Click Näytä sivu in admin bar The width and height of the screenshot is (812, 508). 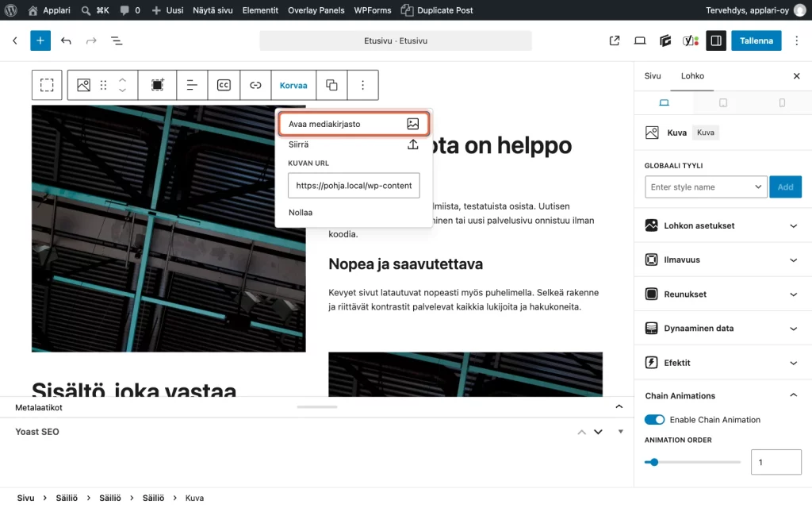(213, 10)
